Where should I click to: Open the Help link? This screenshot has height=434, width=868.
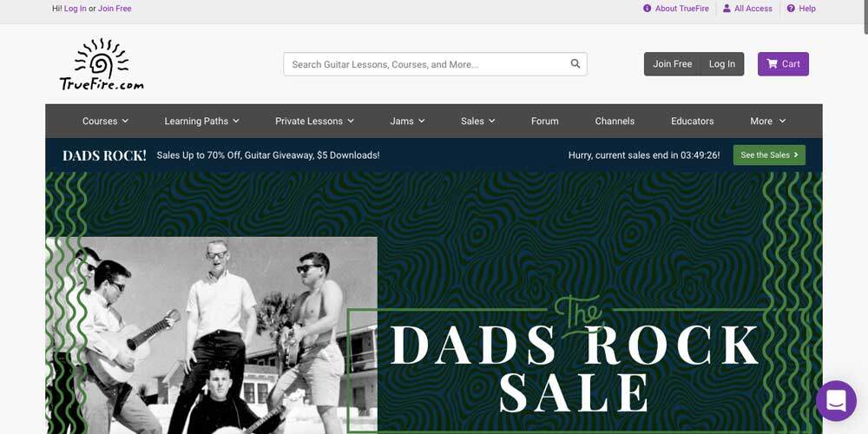point(807,9)
